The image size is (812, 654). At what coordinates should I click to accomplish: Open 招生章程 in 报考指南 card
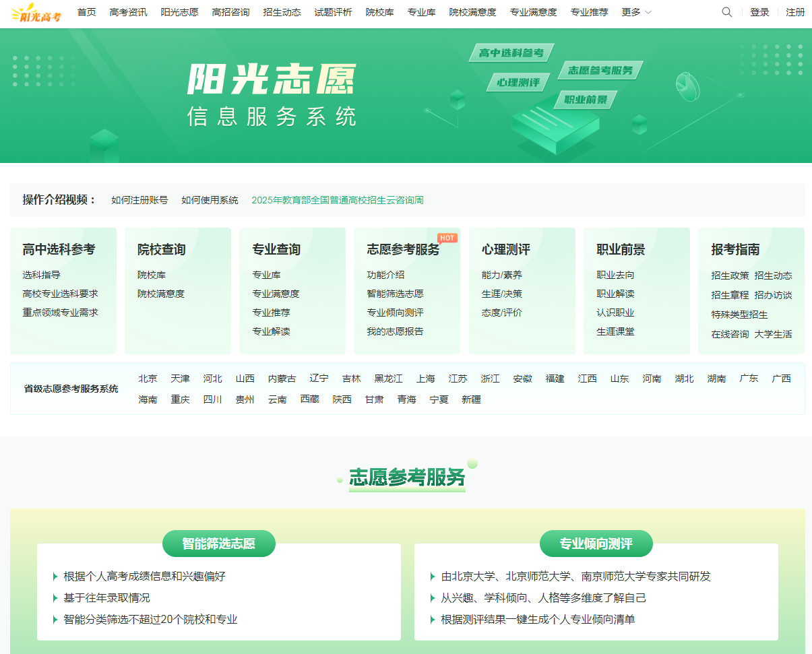tap(730, 295)
